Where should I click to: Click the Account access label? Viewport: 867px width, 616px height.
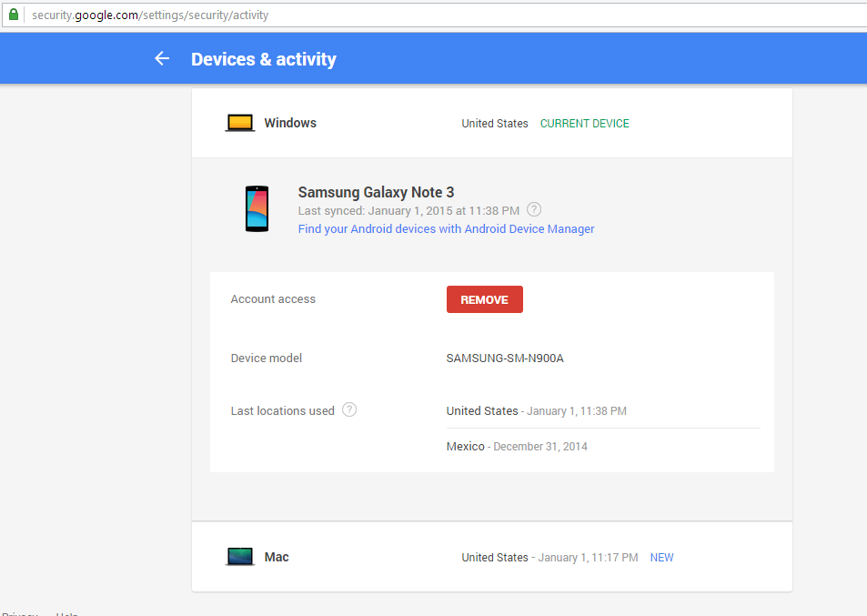click(x=273, y=299)
